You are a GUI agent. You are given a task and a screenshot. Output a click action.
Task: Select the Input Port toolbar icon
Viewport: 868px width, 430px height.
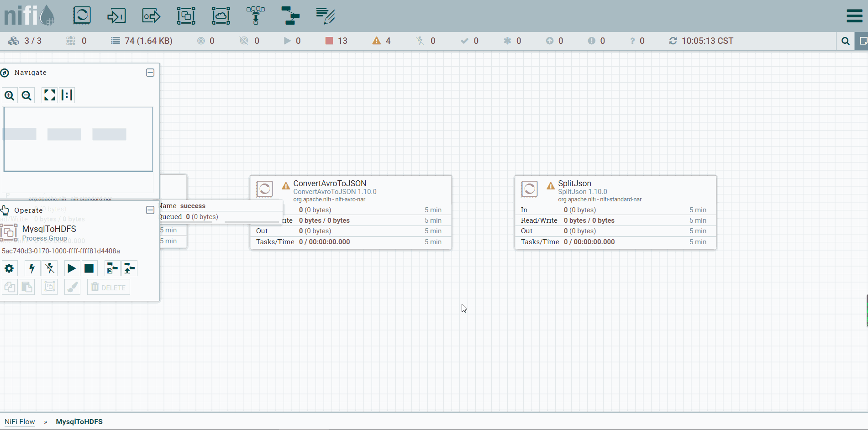116,16
